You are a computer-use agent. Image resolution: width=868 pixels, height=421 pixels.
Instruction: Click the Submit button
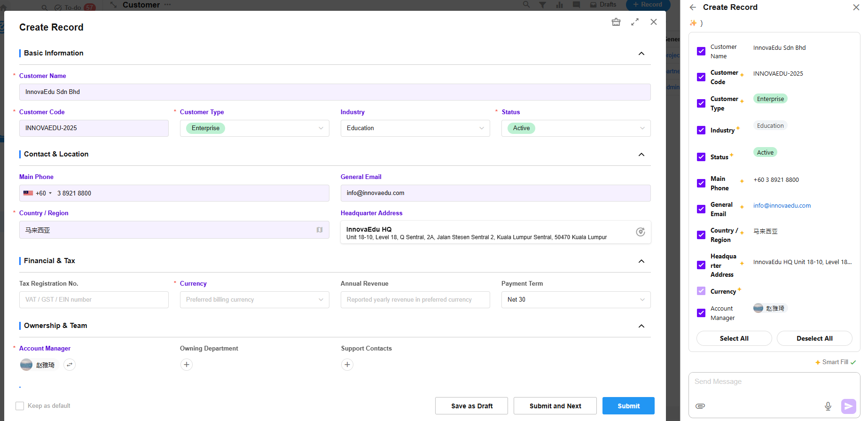point(628,406)
